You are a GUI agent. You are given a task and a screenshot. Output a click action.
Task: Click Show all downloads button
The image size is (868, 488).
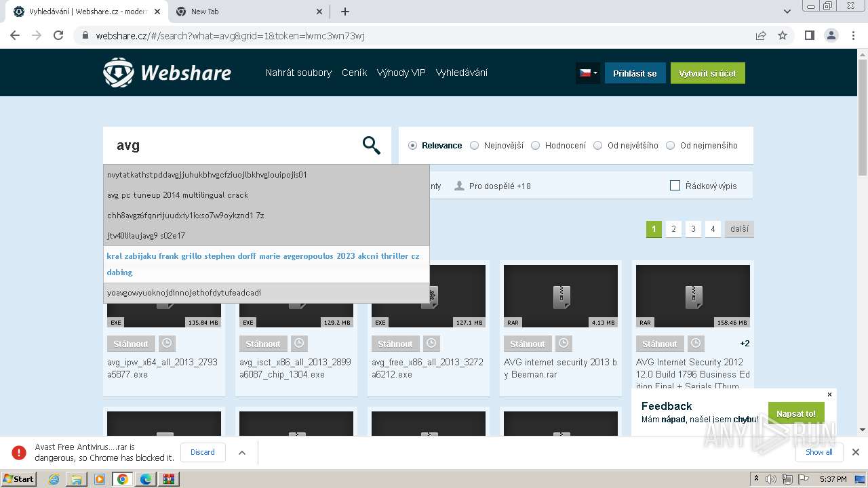point(819,452)
